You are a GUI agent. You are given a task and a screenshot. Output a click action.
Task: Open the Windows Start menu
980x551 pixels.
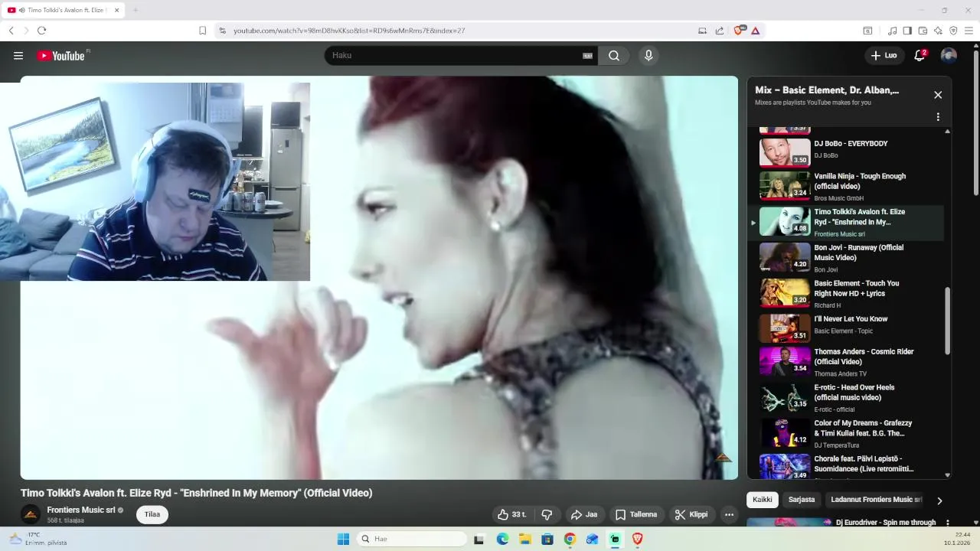343,539
